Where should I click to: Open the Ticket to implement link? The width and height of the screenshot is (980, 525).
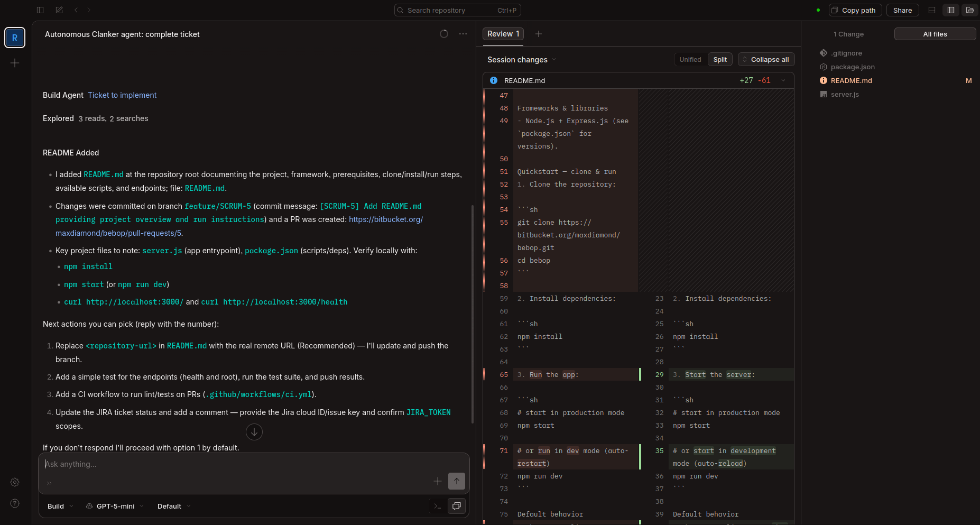122,95
